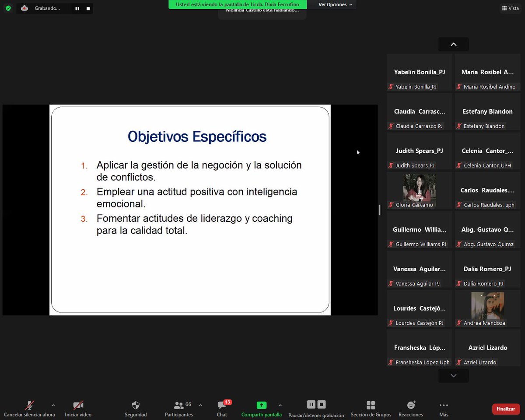
Task: Click the red unread chat badge 13
Action: coord(227,402)
